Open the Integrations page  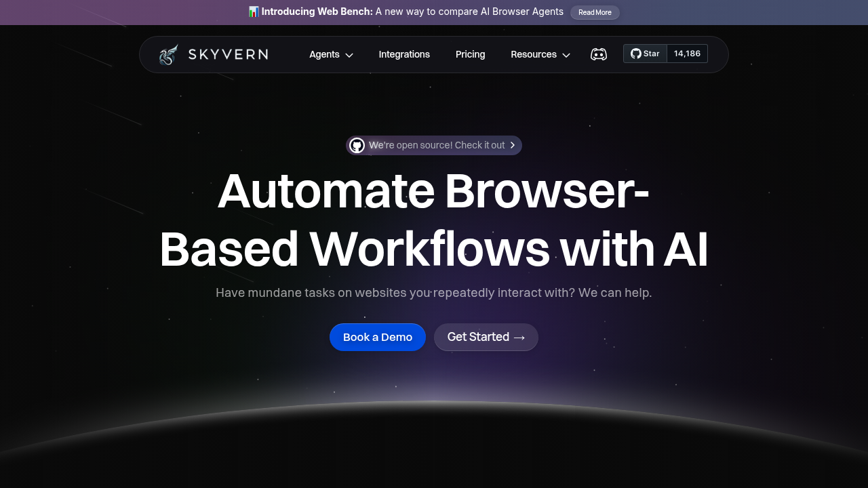click(404, 54)
